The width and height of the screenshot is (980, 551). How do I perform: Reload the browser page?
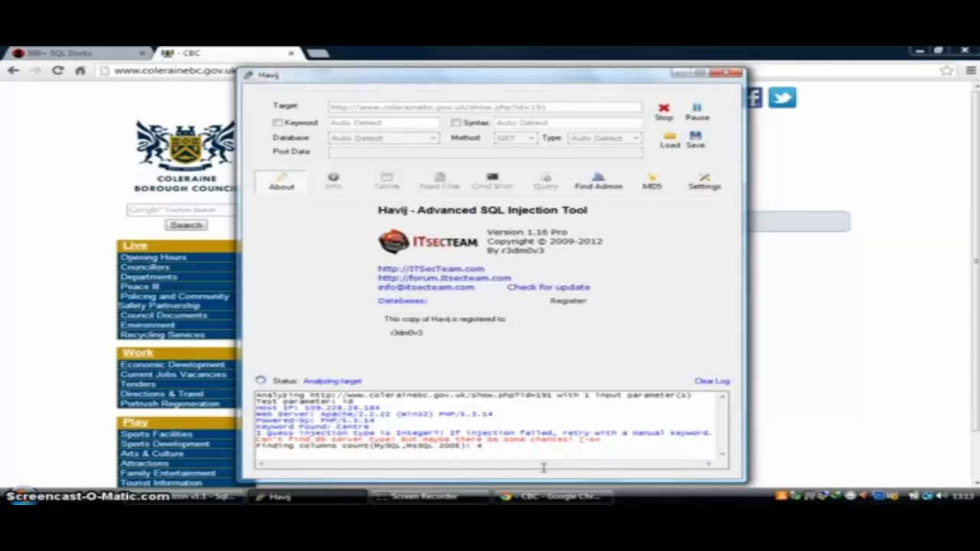[x=57, y=70]
